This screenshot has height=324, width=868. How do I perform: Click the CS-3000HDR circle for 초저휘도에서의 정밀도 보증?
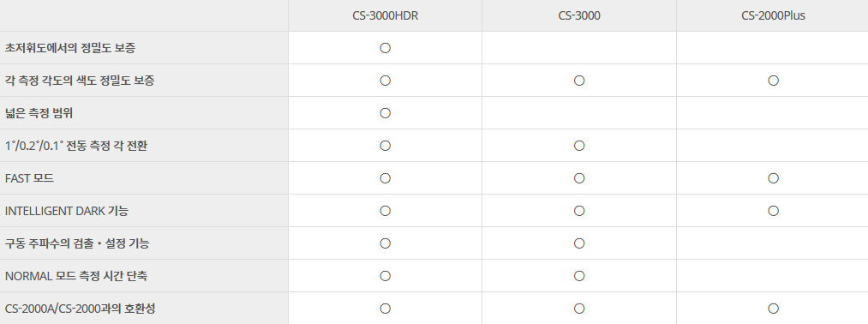pyautogui.click(x=386, y=48)
